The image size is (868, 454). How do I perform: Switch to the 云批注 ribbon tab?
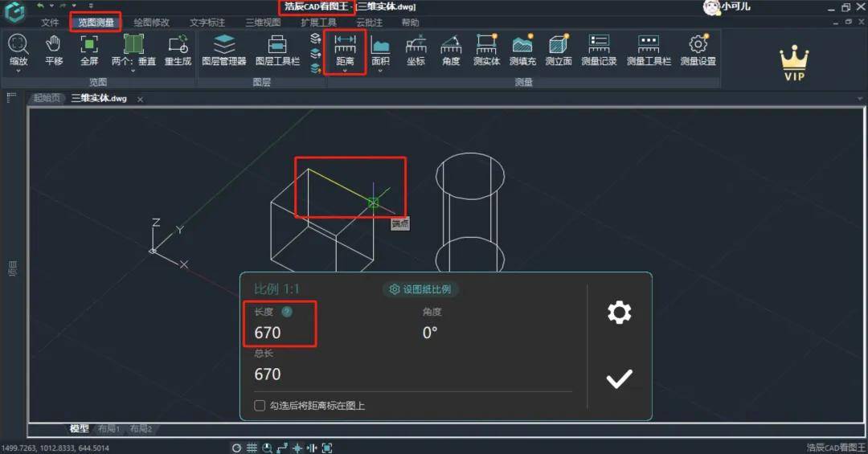coord(369,22)
